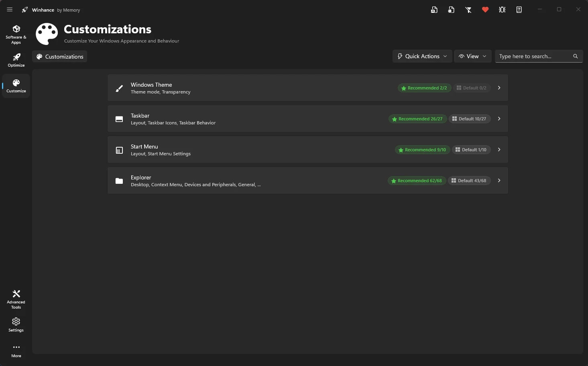Open the View dropdown
Viewport: 588px width, 366px height.
pos(473,56)
